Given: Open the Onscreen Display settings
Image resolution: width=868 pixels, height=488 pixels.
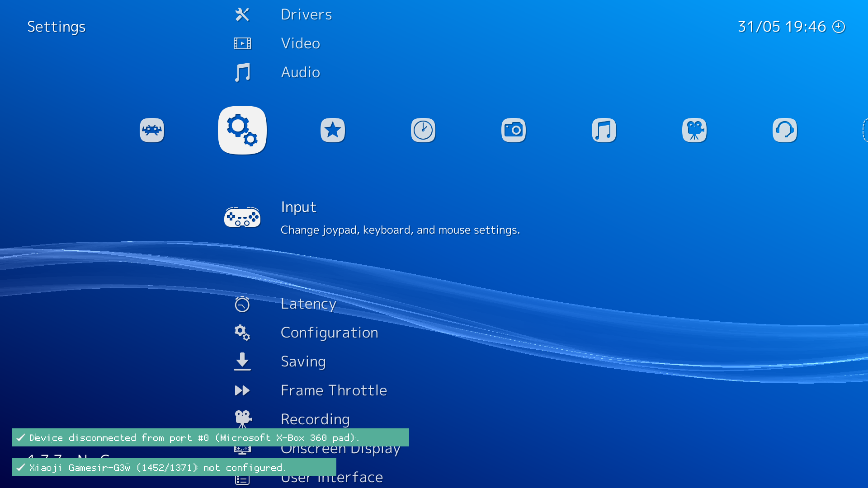Looking at the screenshot, I should [x=340, y=448].
